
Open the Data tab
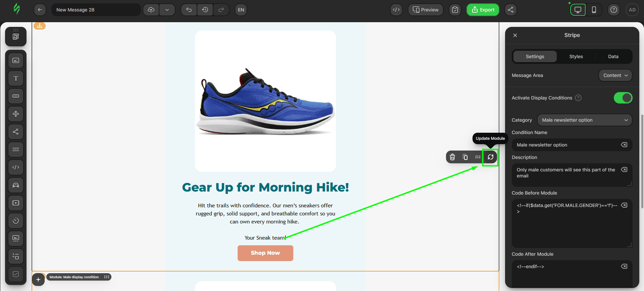(613, 56)
